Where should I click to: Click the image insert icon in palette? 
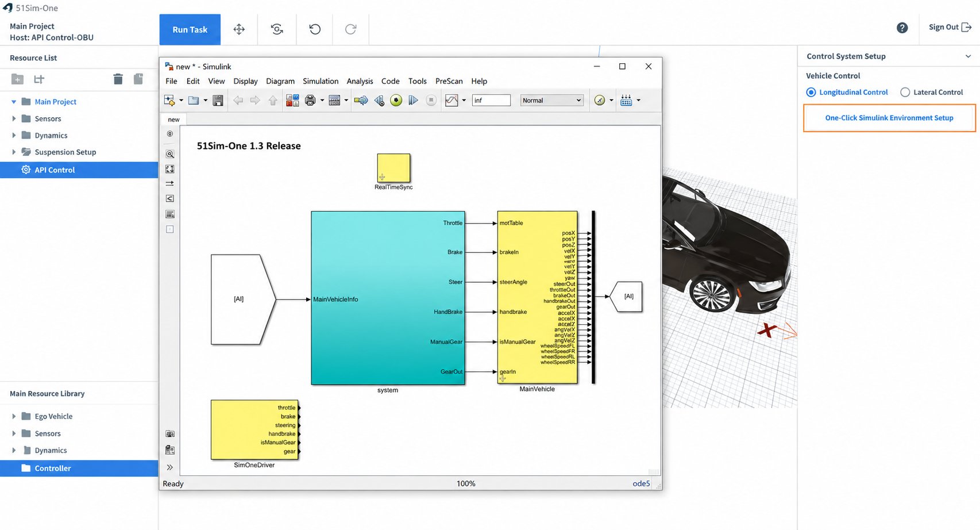(170, 214)
